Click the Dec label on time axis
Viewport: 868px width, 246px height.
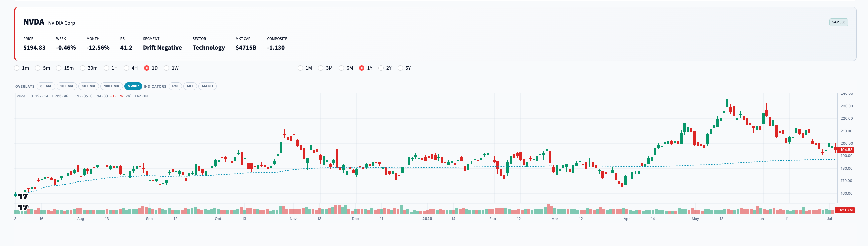(x=355, y=219)
